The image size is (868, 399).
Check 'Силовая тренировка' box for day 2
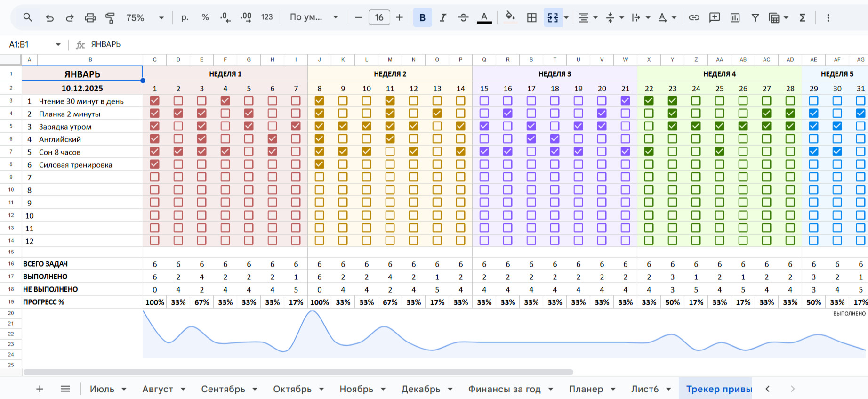[178, 164]
